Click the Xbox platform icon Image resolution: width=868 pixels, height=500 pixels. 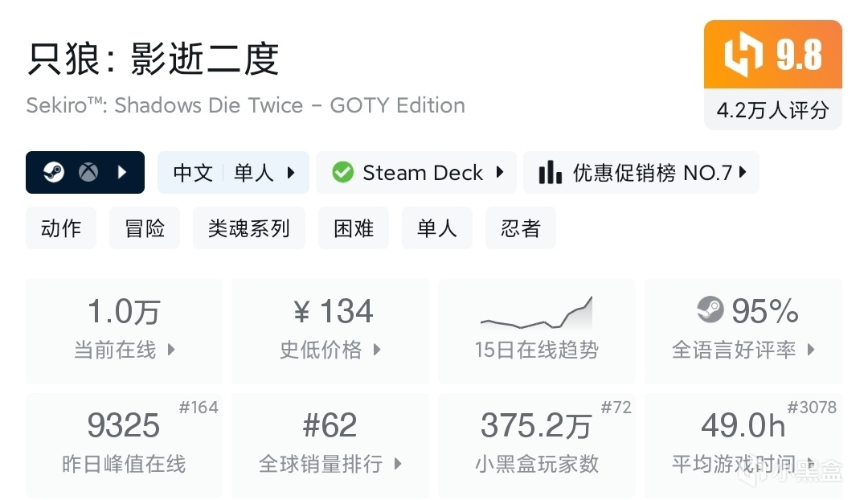pos(88,172)
